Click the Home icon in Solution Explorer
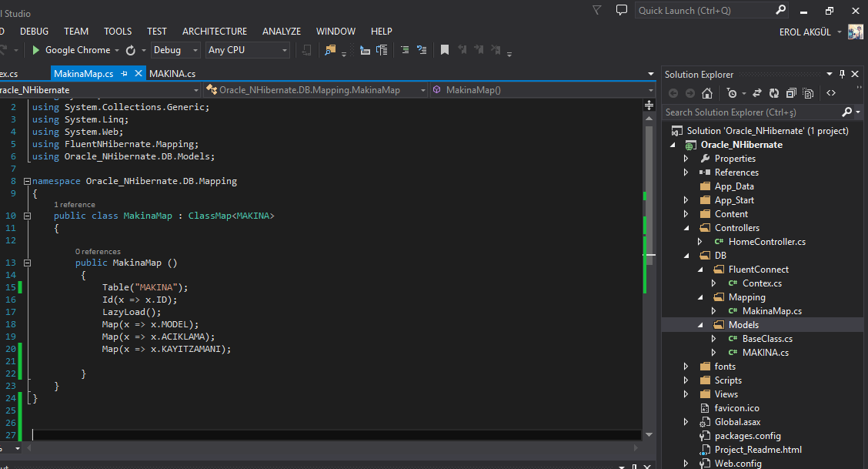Image resolution: width=868 pixels, height=469 pixels. pos(707,93)
